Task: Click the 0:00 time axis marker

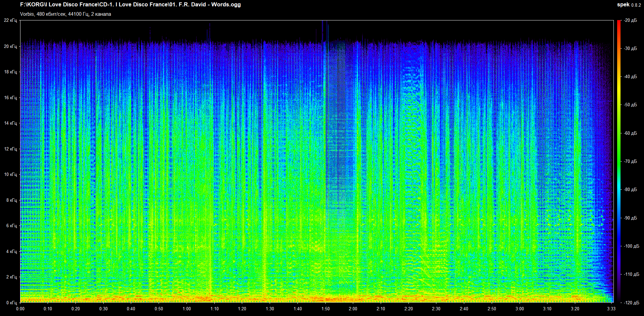Action: point(20,309)
